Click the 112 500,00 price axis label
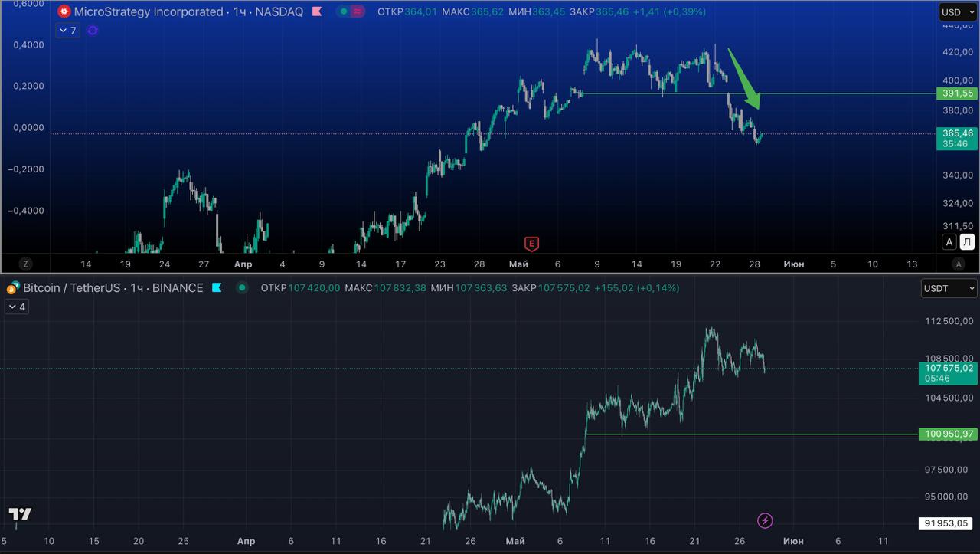 (x=949, y=321)
